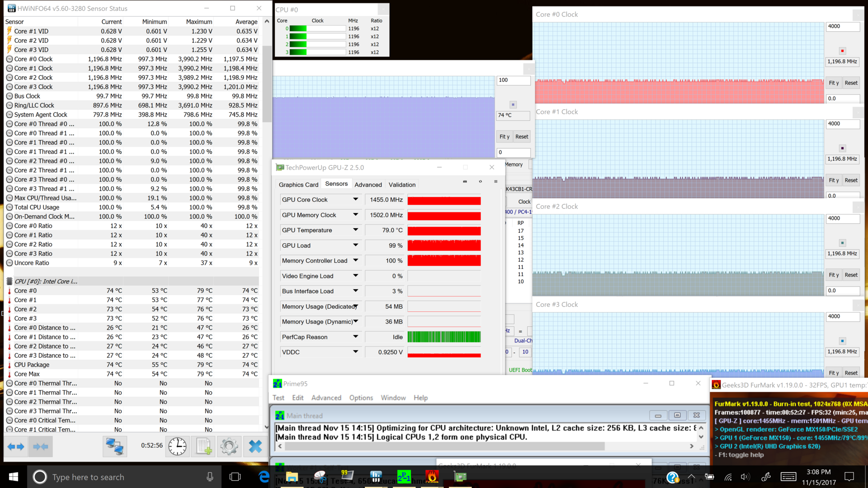Screen dimensions: 868x488
Task: Open Microsoft Edge from the taskbar
Action: [264, 477]
